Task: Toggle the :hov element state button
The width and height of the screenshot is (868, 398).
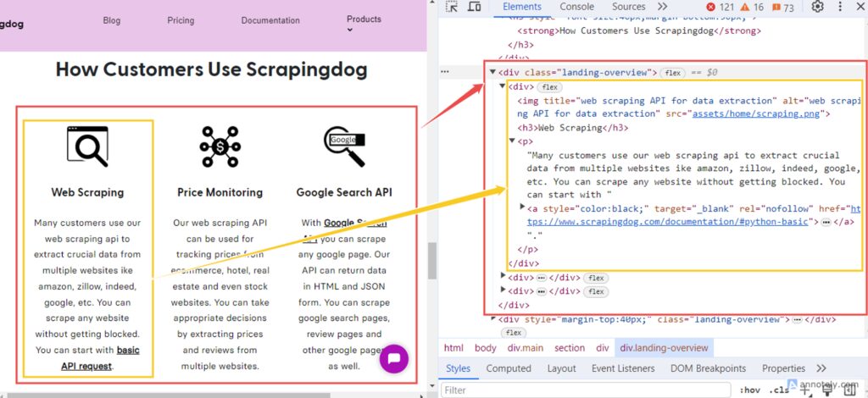Action: (749, 390)
